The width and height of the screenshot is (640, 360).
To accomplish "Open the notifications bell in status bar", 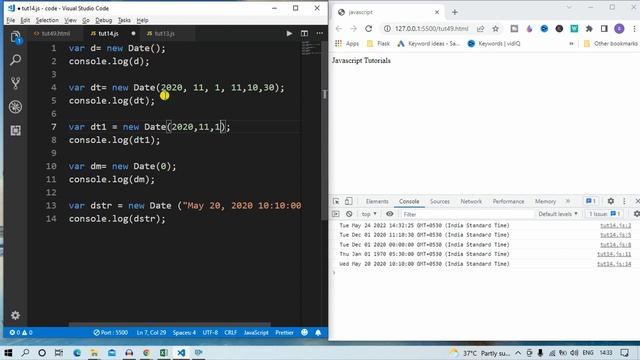I will [318, 333].
